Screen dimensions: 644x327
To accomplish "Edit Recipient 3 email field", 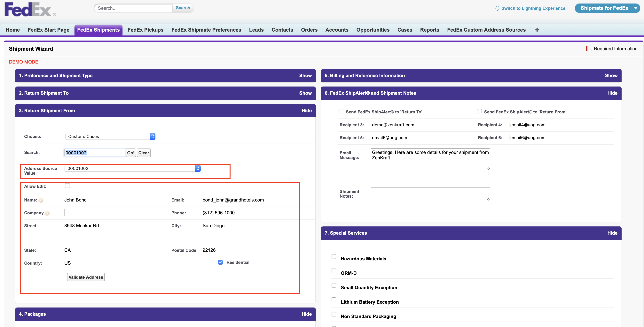I will coord(401,125).
